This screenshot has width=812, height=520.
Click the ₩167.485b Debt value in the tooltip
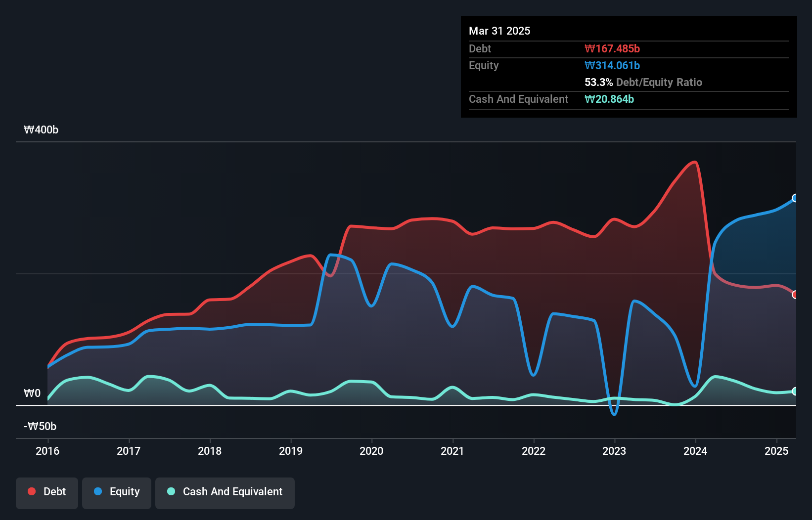coord(612,48)
